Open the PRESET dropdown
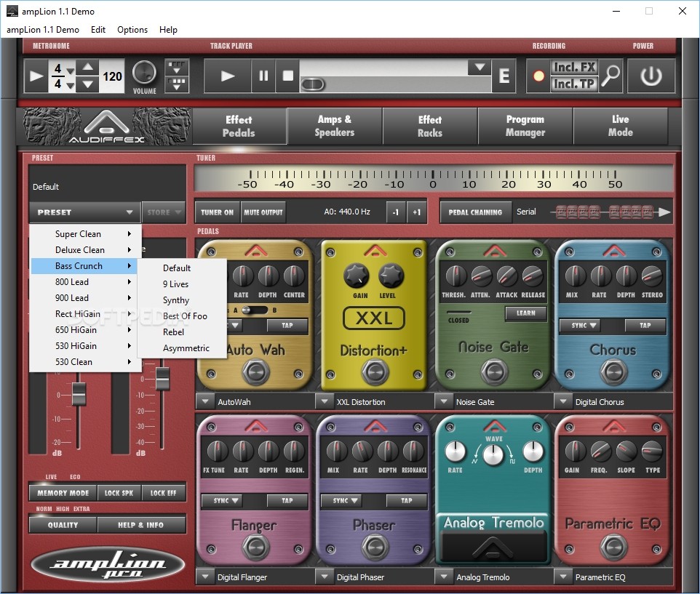 point(85,212)
